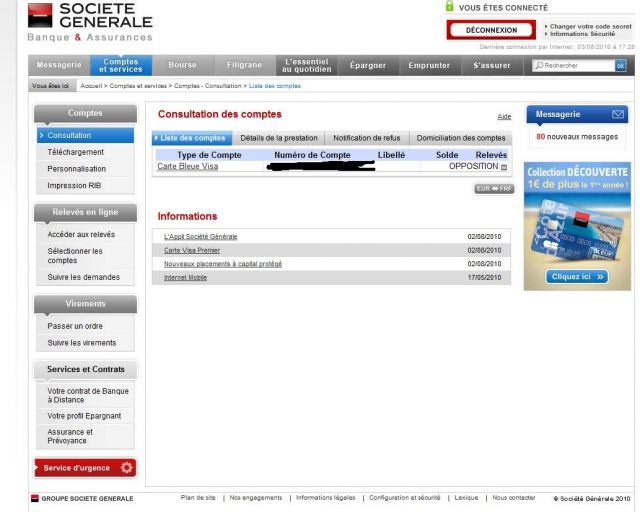Select Impression RIB in the sidebar

[85, 185]
